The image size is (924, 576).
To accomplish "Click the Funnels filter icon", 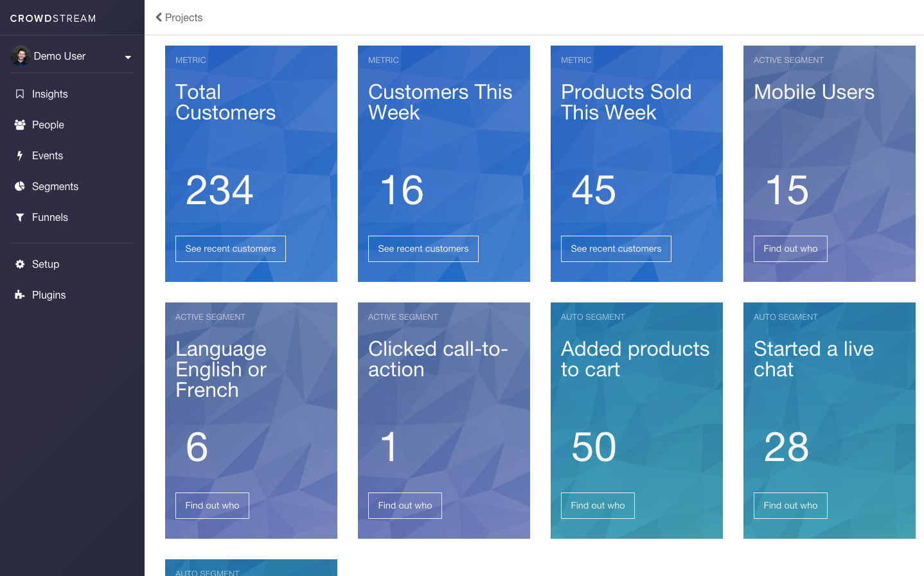I will [20, 217].
